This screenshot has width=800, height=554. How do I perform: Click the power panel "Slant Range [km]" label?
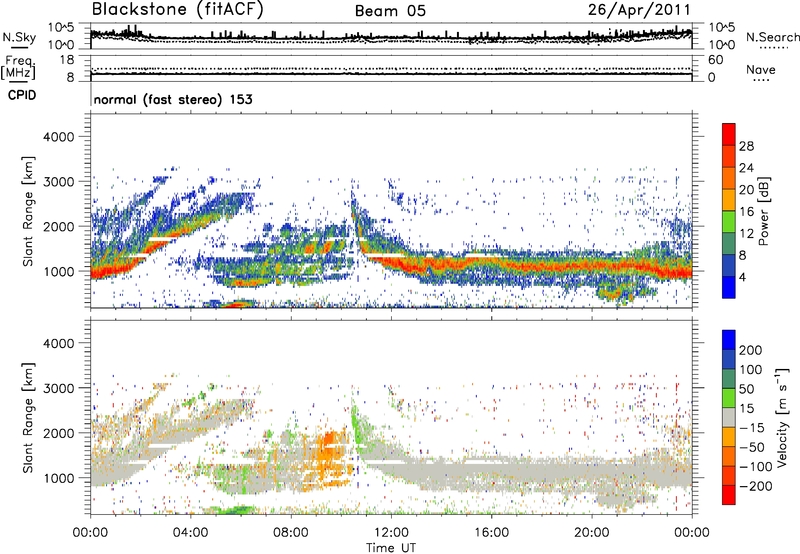(28, 211)
